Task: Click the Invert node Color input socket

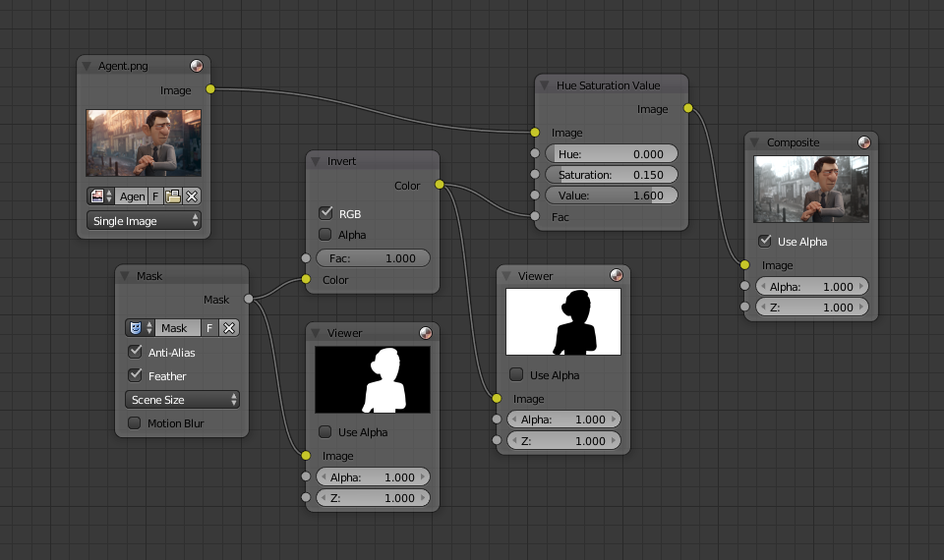Action: click(306, 279)
